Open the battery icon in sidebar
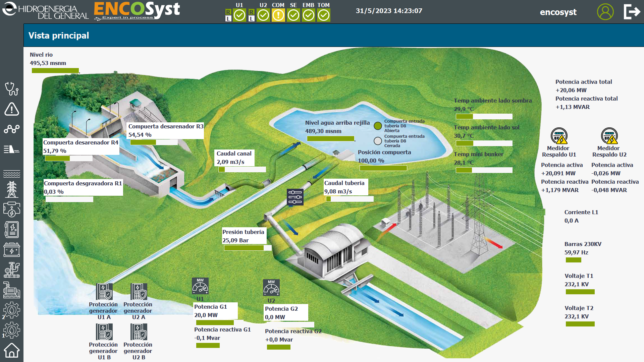 coord(12,250)
